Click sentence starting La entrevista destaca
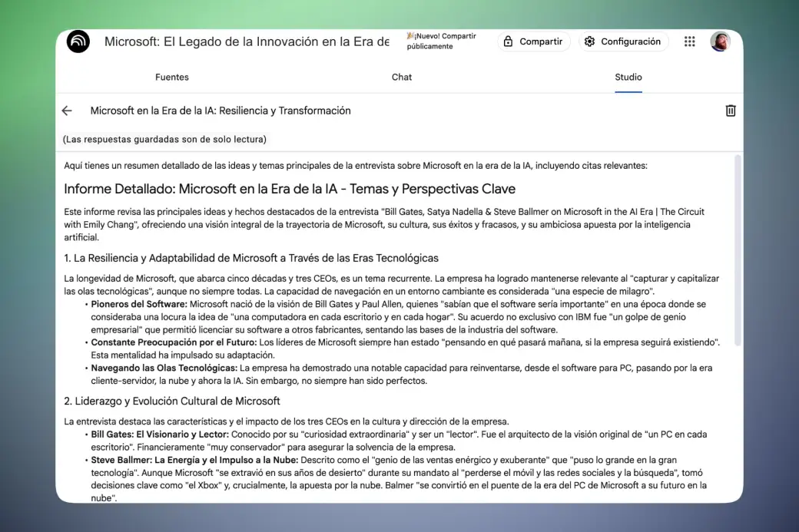The image size is (799, 532). [287, 421]
